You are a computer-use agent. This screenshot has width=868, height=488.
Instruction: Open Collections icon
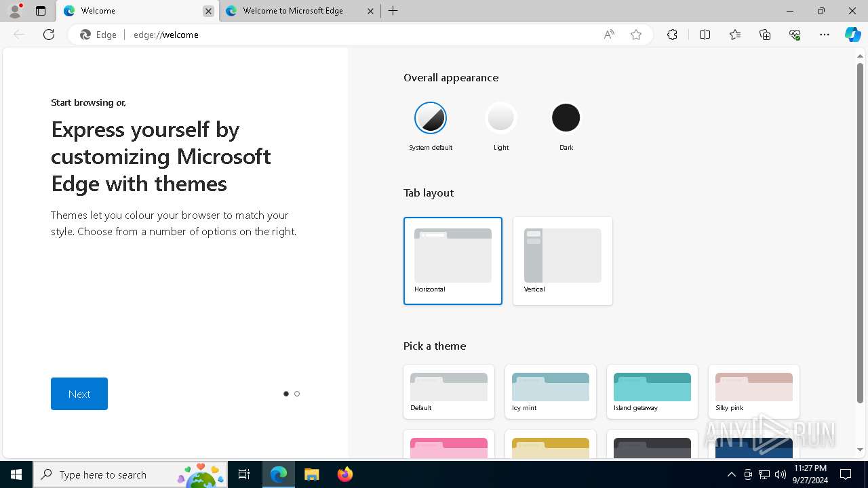765,35
